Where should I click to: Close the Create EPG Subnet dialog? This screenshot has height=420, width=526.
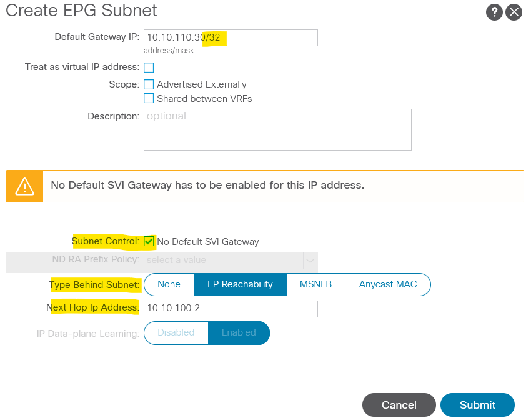514,12
